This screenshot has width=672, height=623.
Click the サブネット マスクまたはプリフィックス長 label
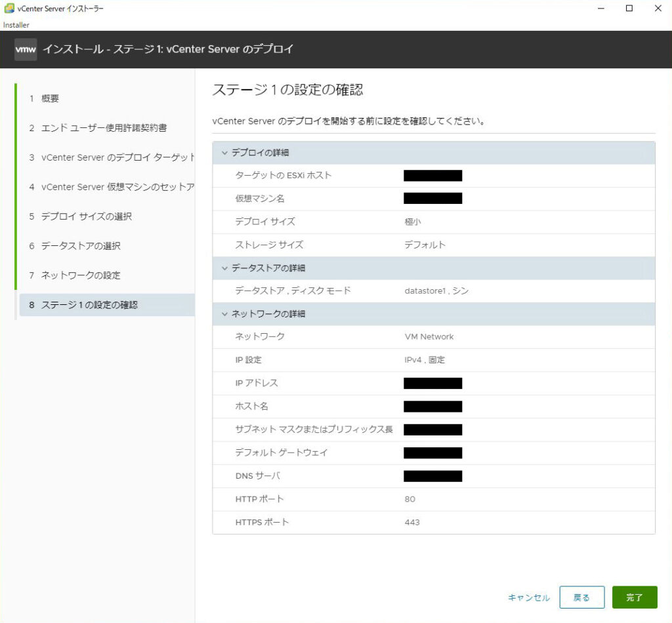pos(314,430)
